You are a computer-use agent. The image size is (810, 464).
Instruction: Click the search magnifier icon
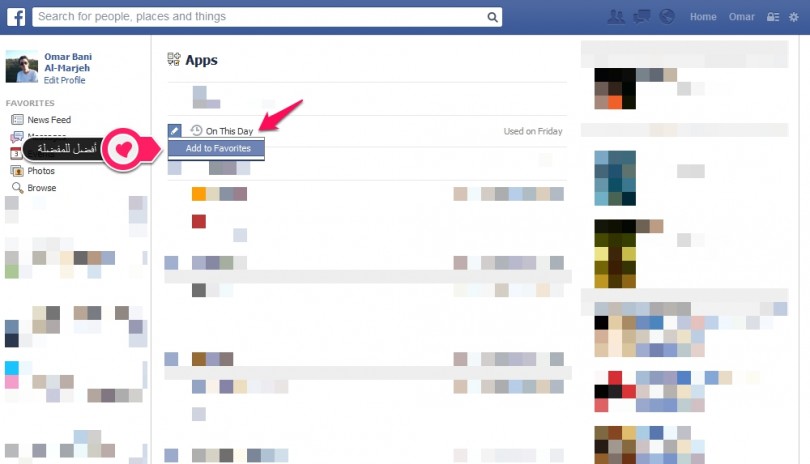[493, 17]
